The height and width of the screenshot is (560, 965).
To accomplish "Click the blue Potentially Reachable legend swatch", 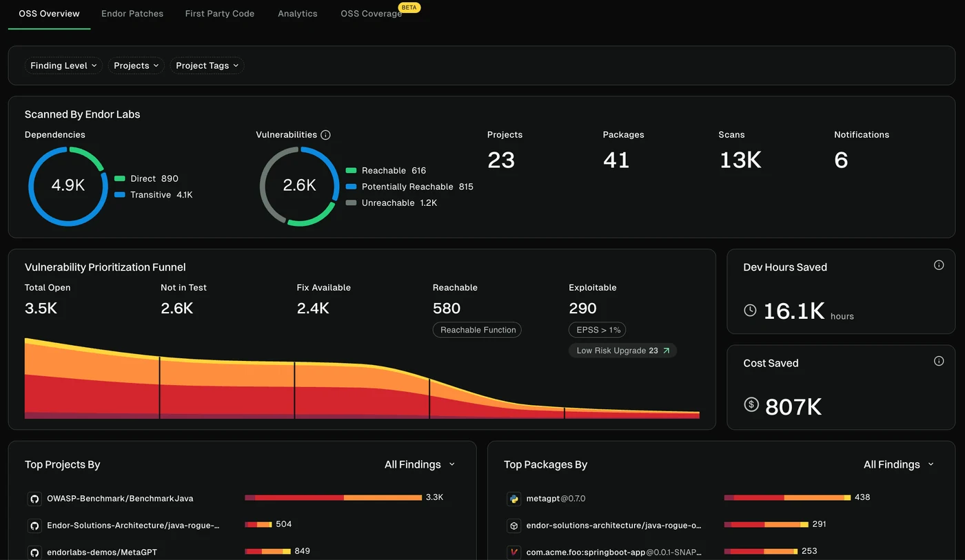I will click(x=351, y=187).
